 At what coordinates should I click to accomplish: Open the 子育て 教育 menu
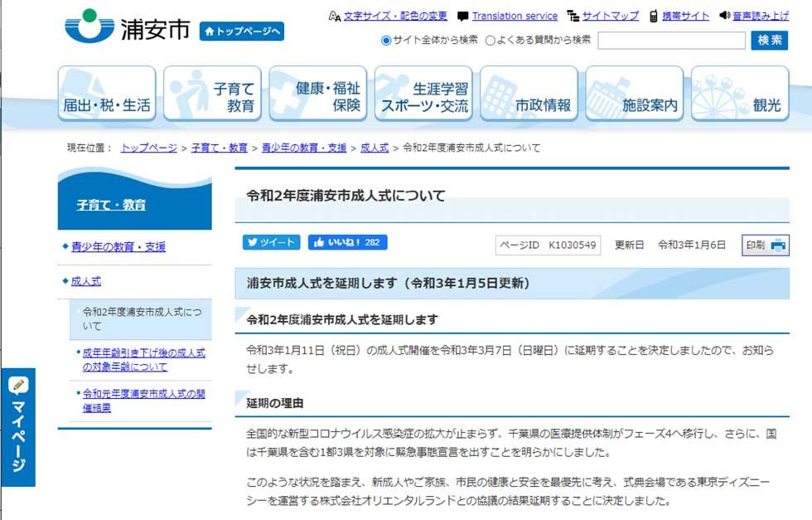point(212,94)
